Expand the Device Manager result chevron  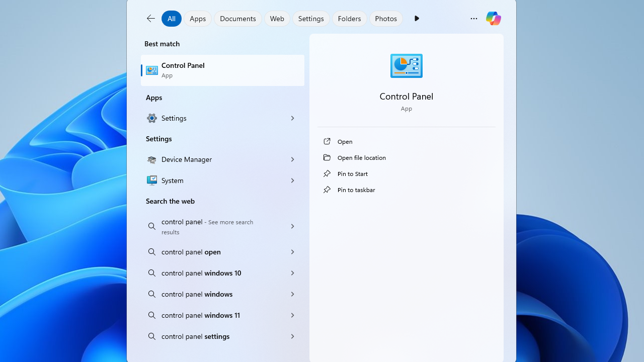point(292,159)
